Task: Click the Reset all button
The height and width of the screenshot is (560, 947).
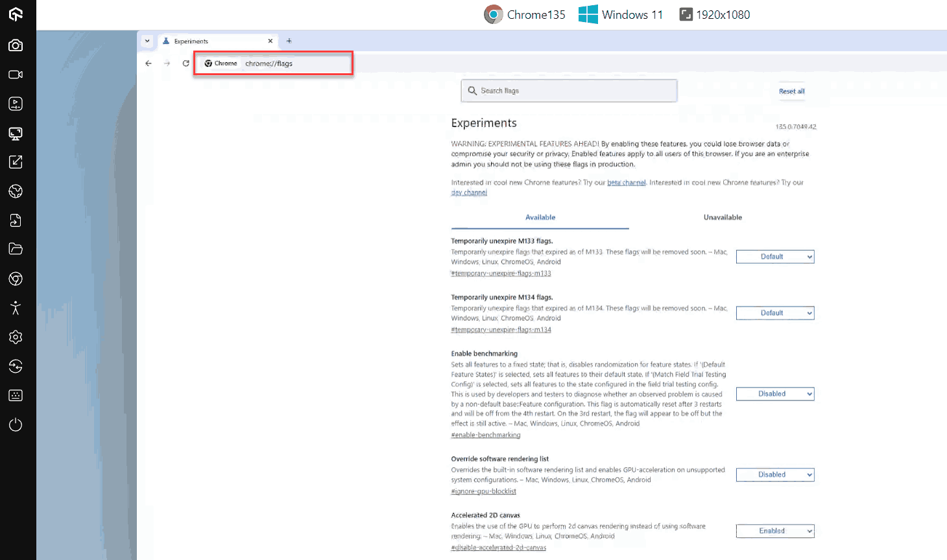Action: [x=791, y=91]
